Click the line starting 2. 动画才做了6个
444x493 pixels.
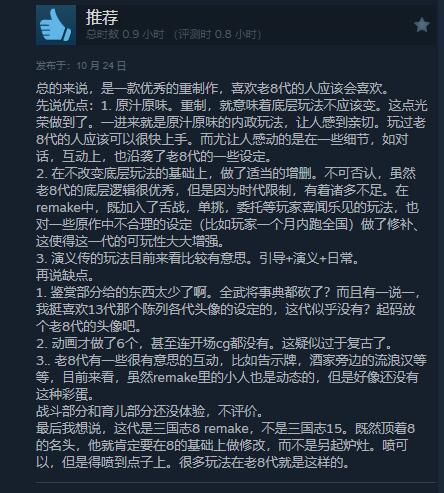point(214,343)
